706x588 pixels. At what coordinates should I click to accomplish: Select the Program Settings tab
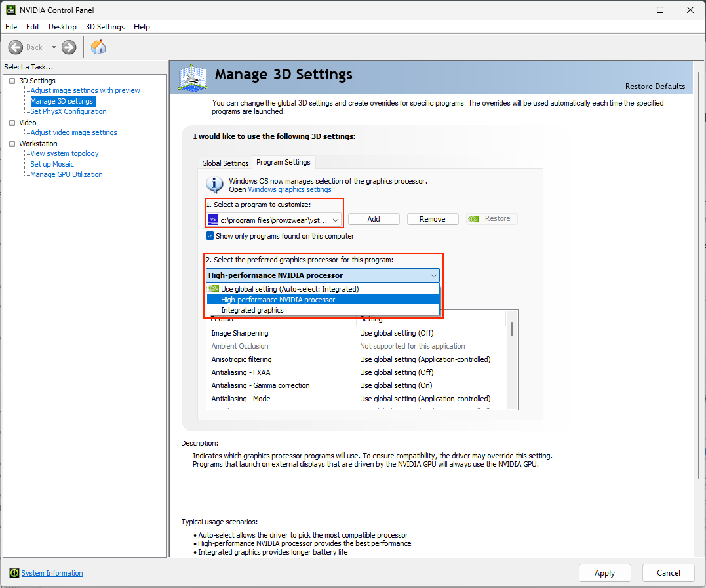(283, 162)
